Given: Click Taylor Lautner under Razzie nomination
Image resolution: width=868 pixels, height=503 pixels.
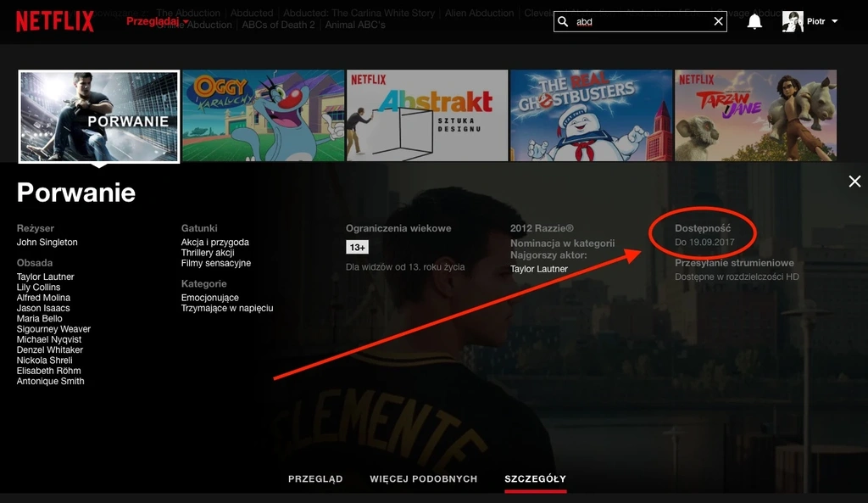Looking at the screenshot, I should click(x=539, y=269).
